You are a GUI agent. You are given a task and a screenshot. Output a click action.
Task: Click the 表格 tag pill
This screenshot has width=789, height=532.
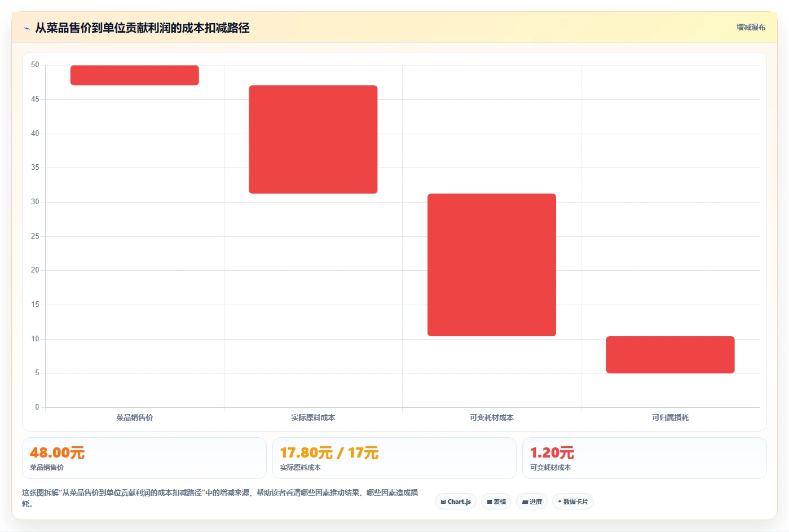click(496, 502)
